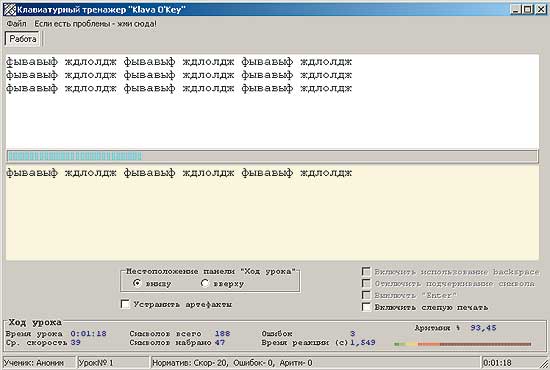Viewport: 550px width, 370px height.
Task: Enable the 'Устранить артефакты' checkbox
Action: point(125,304)
